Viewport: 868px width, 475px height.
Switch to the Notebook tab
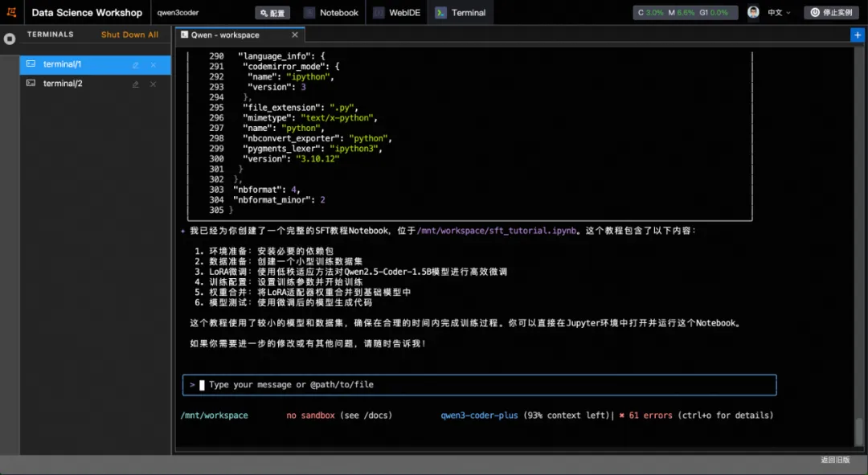click(332, 13)
